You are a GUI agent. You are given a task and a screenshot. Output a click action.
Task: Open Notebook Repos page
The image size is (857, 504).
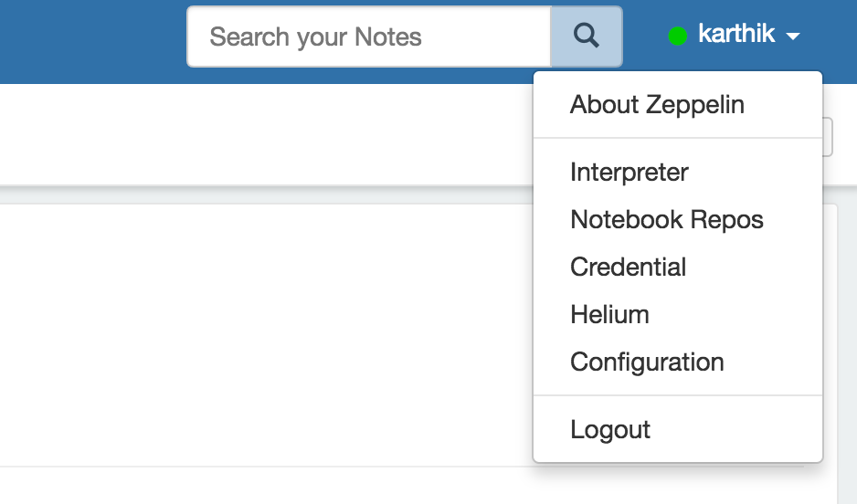(x=666, y=220)
